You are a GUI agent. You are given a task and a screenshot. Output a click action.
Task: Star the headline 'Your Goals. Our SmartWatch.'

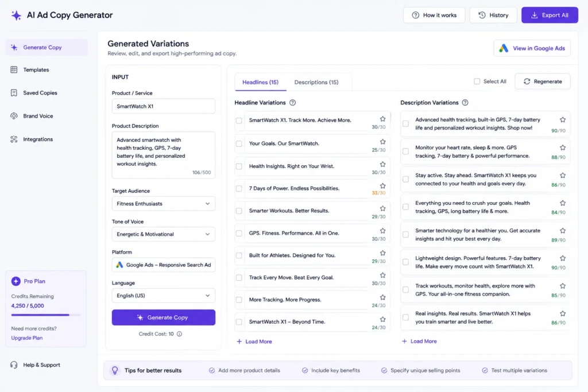pyautogui.click(x=382, y=142)
